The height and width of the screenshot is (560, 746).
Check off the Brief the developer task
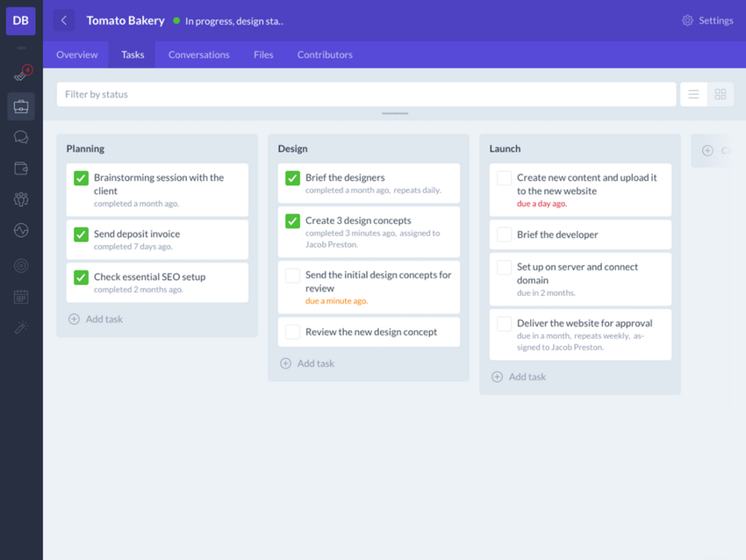(x=504, y=234)
